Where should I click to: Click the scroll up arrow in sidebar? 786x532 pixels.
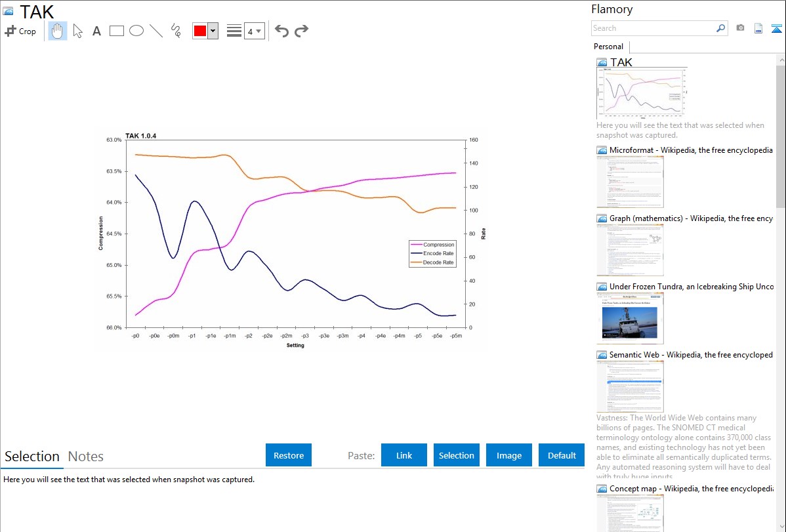click(781, 60)
